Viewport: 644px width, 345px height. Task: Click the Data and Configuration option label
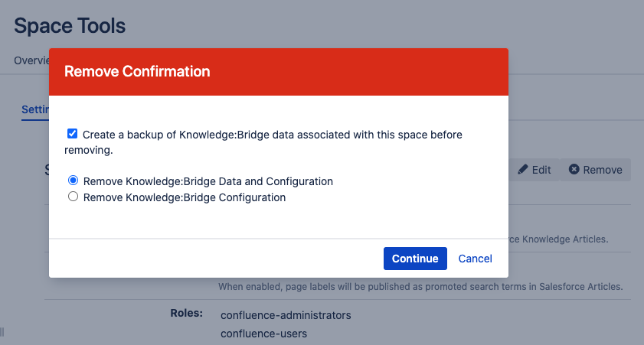[x=208, y=181]
